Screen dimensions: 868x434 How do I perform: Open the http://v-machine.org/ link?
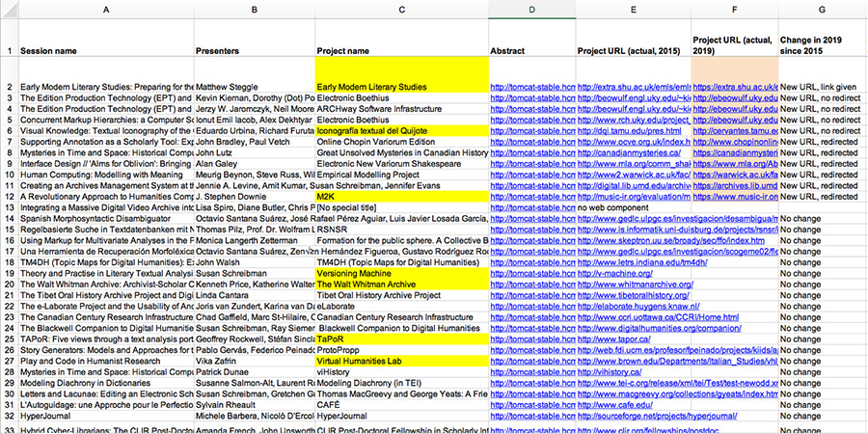(x=615, y=274)
